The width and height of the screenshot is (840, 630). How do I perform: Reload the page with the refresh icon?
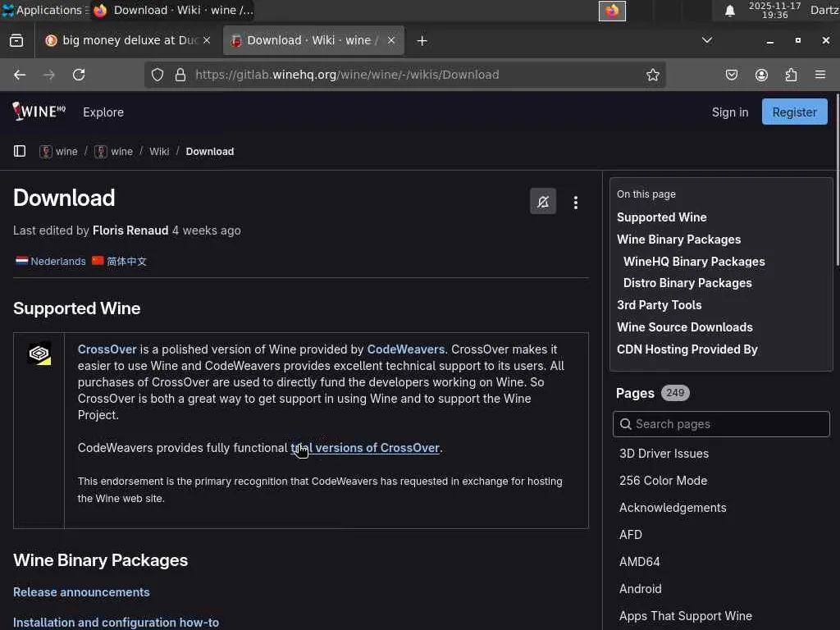[x=79, y=75]
